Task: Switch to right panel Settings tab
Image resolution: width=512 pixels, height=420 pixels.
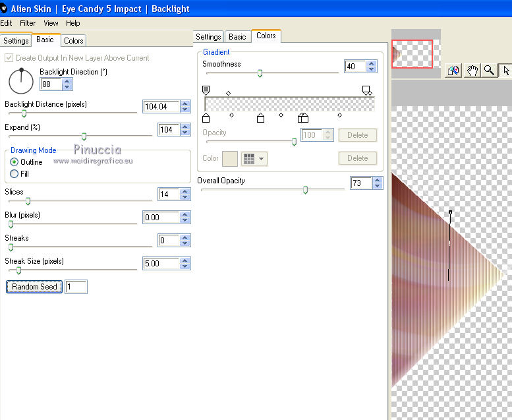Action: pos(208,37)
